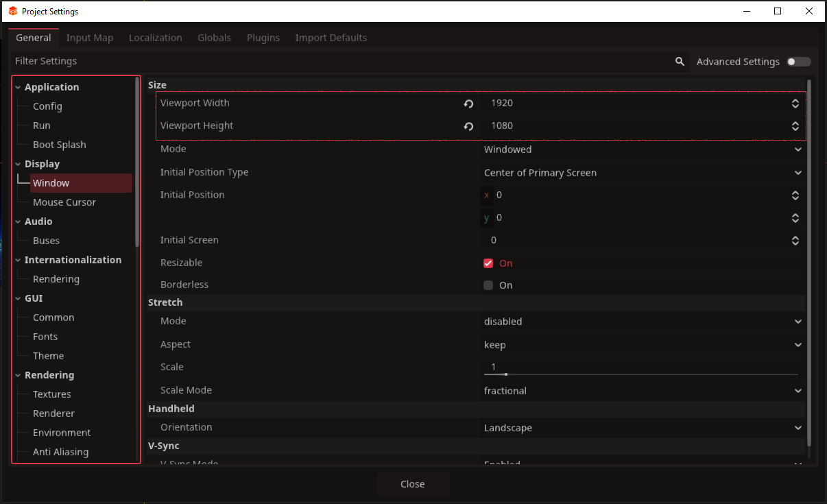Select Run in the settings tree

[x=42, y=125]
